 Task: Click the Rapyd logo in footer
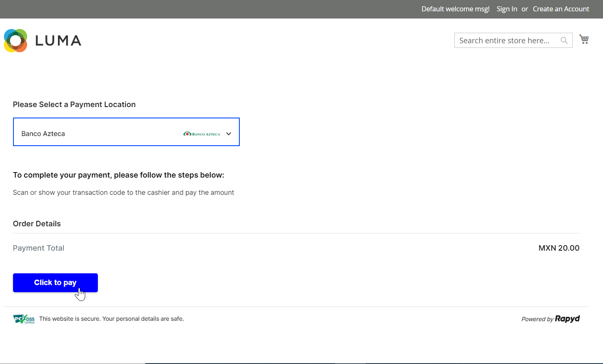click(x=567, y=319)
